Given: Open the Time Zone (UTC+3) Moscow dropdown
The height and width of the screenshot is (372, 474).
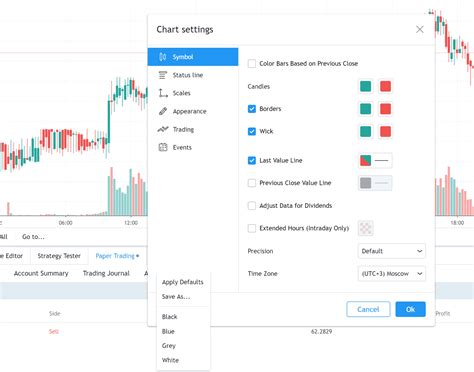Looking at the screenshot, I should click(392, 274).
